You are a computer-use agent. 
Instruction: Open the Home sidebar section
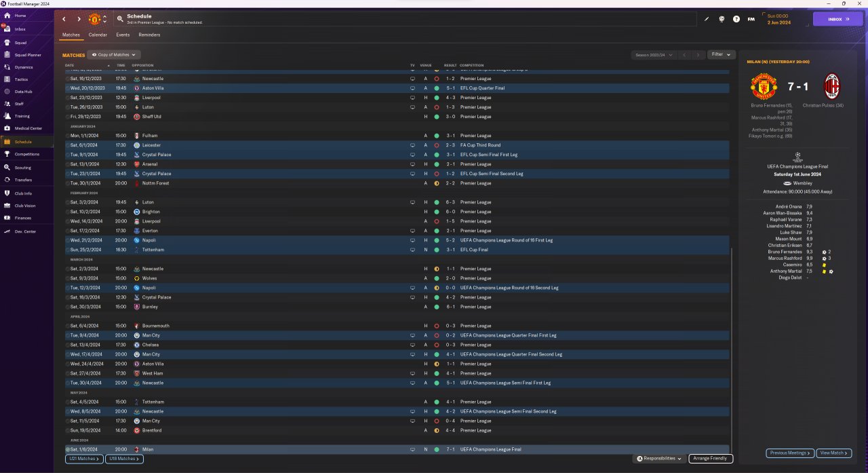pos(20,15)
